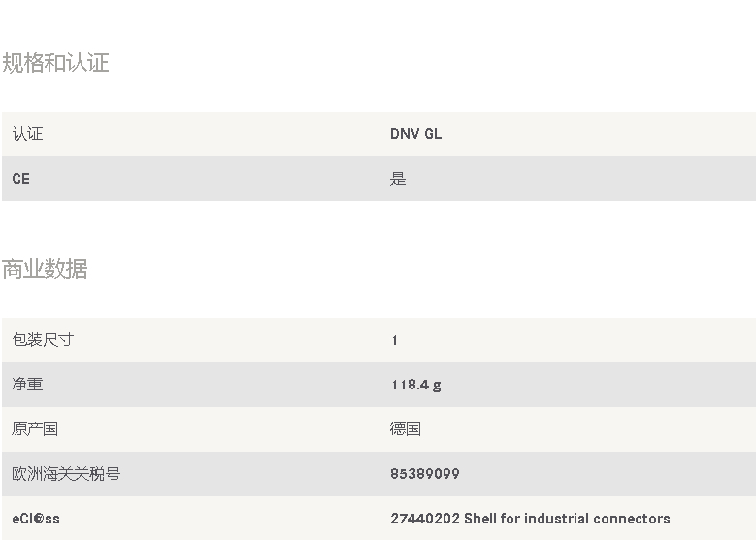
Task: Select the DNV GL certification value
Action: pos(415,134)
